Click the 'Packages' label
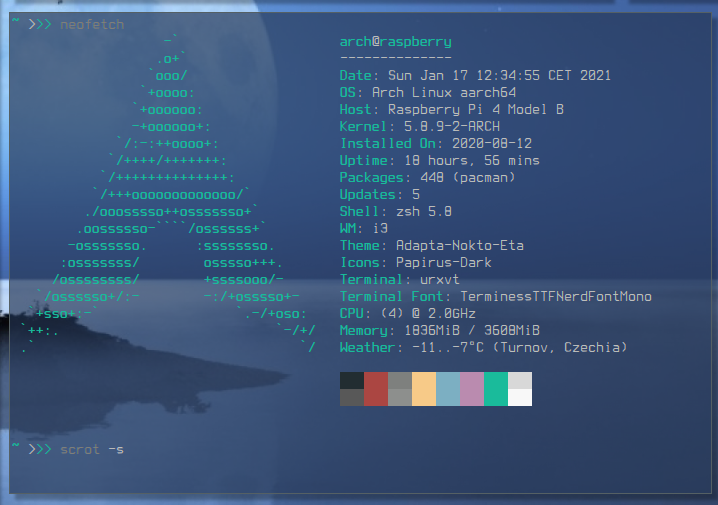 [x=372, y=177]
